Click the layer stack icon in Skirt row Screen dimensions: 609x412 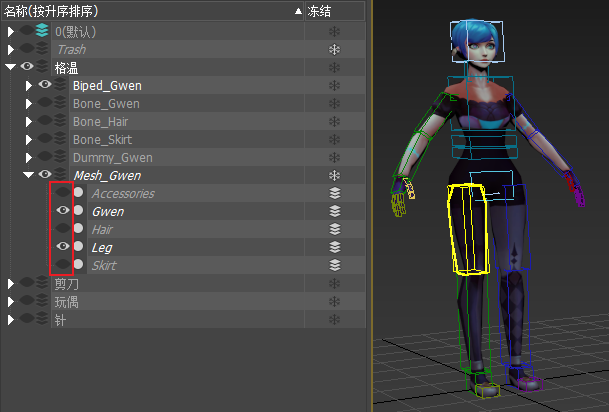[x=335, y=265]
